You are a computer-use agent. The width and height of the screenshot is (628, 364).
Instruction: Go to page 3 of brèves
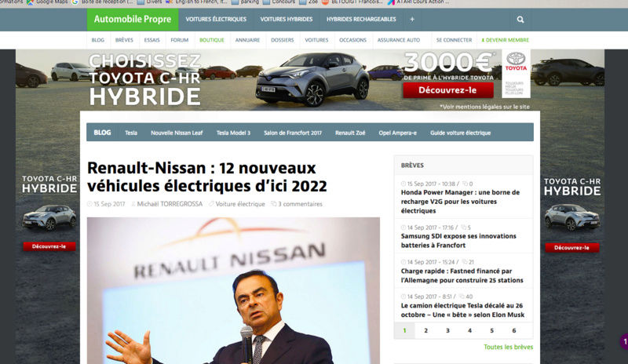(447, 330)
